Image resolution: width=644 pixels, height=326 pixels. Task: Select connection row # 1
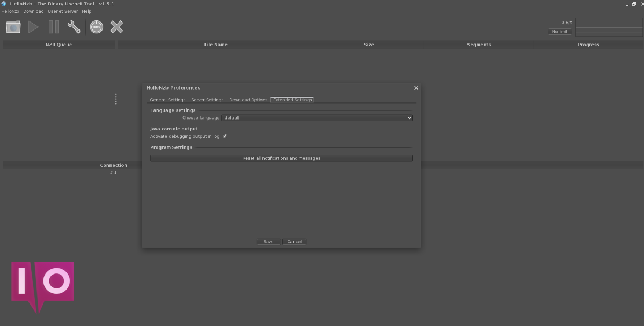point(113,172)
